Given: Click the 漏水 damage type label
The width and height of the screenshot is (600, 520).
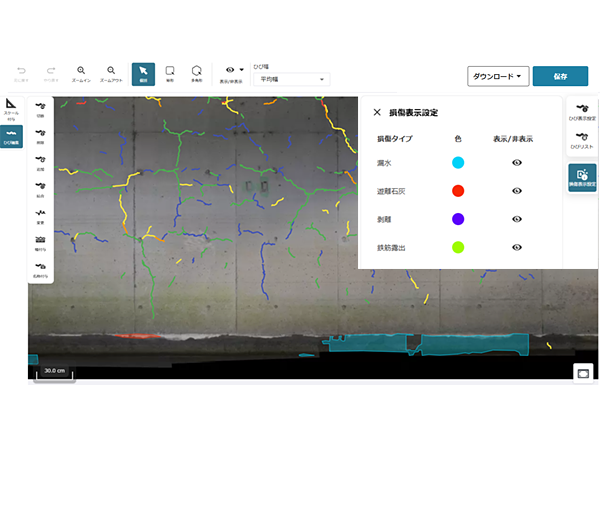Looking at the screenshot, I should tap(384, 163).
